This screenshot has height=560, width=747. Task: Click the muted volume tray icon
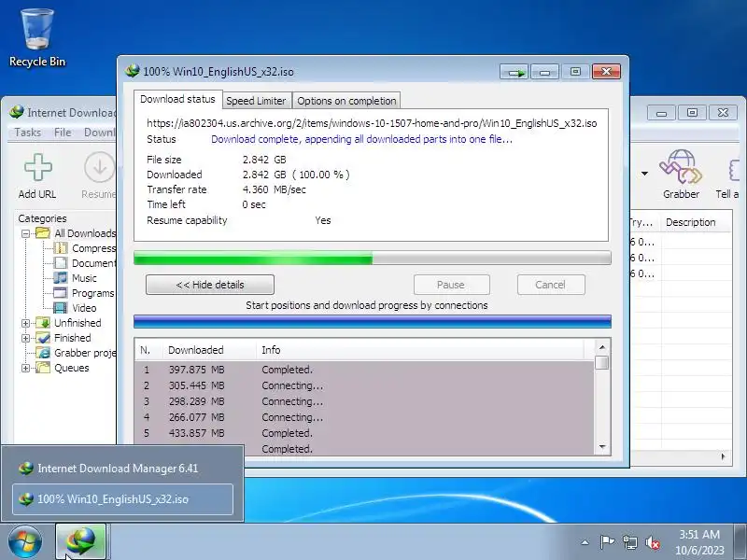(x=653, y=542)
